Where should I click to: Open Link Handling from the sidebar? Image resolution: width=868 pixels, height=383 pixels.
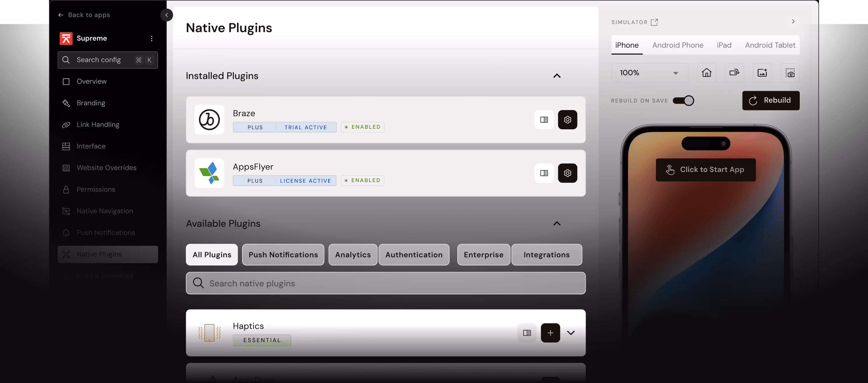(x=98, y=124)
